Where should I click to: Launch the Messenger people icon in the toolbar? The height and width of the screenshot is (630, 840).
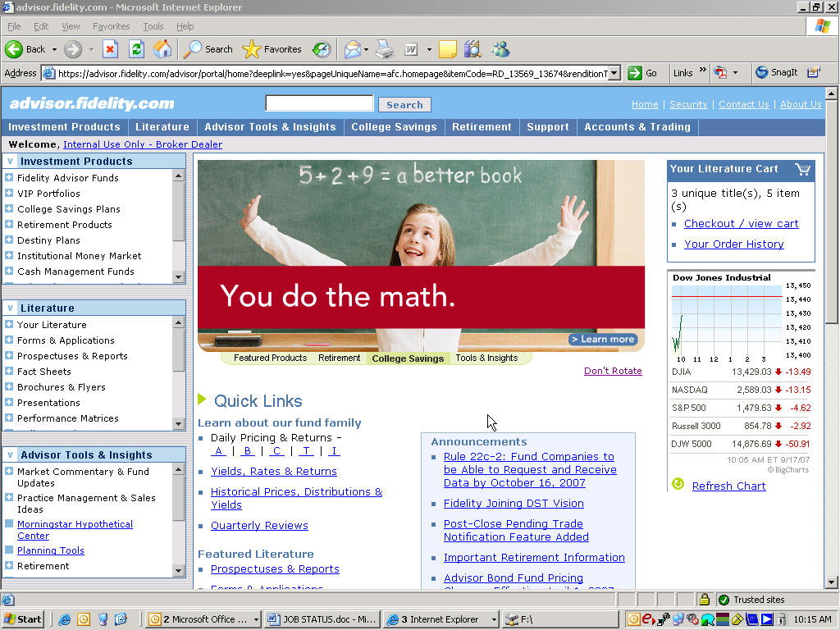(x=501, y=49)
